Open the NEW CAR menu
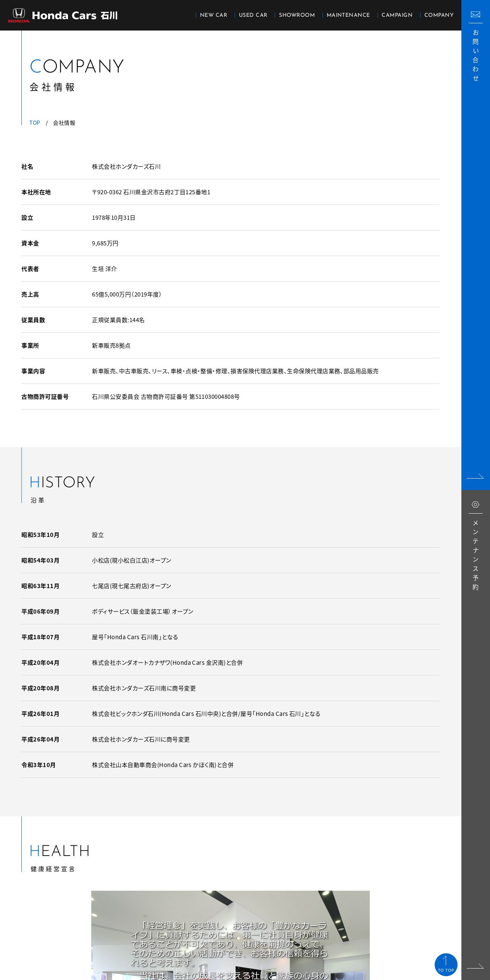This screenshot has width=490, height=980. coord(213,15)
